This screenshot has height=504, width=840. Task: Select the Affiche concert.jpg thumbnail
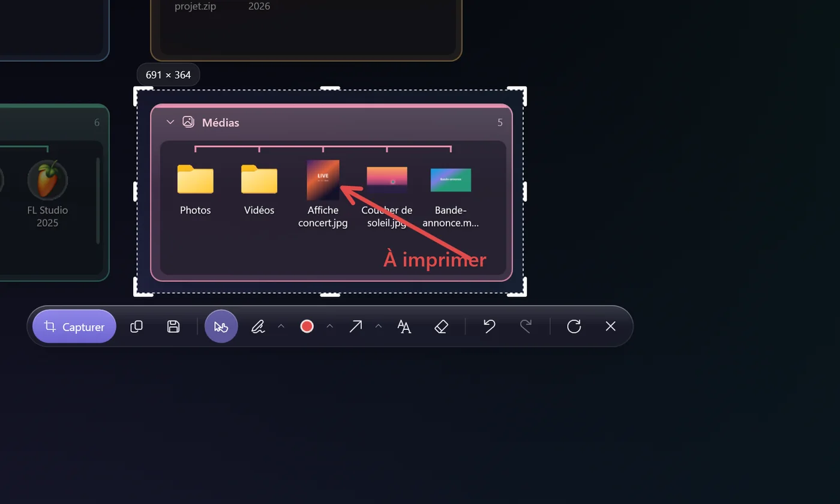(323, 180)
